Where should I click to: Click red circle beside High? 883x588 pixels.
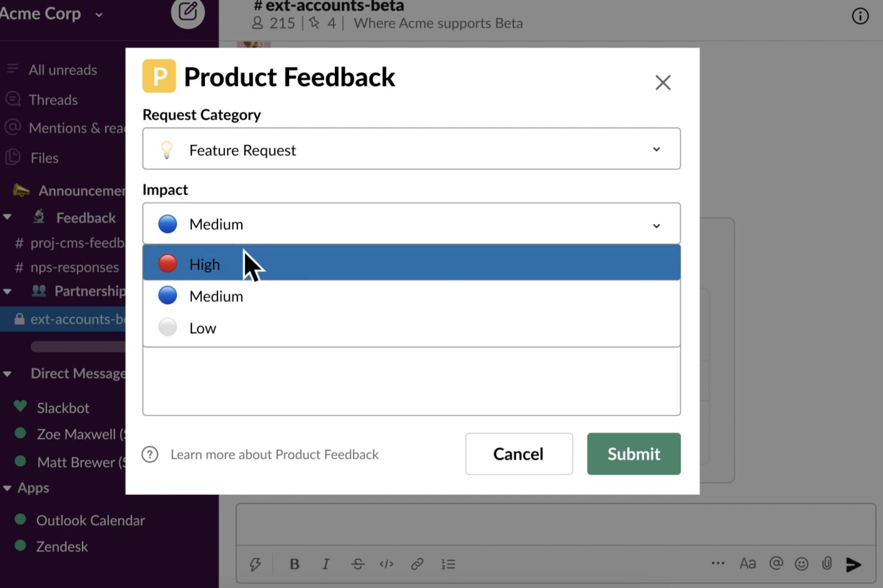[167, 263]
